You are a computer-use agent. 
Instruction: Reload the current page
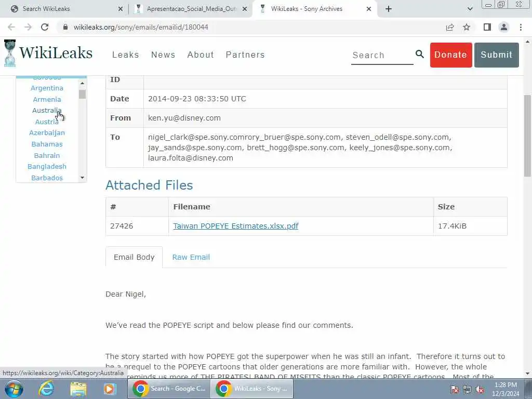[45, 27]
